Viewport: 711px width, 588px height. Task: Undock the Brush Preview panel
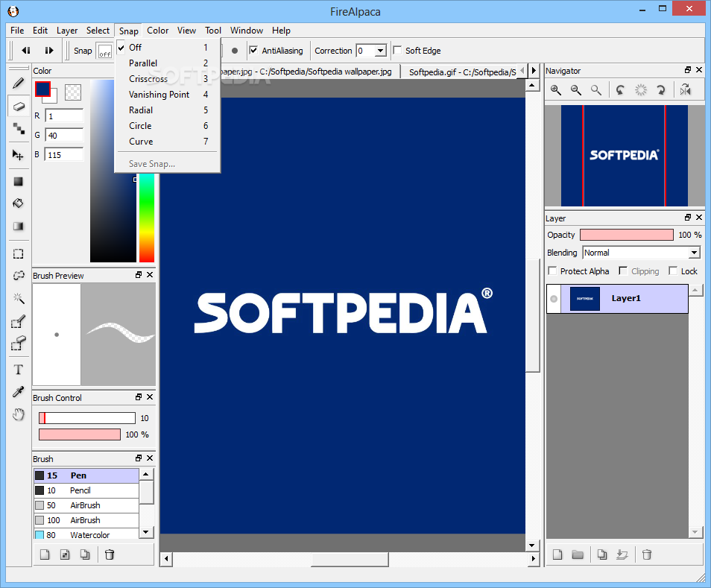139,275
